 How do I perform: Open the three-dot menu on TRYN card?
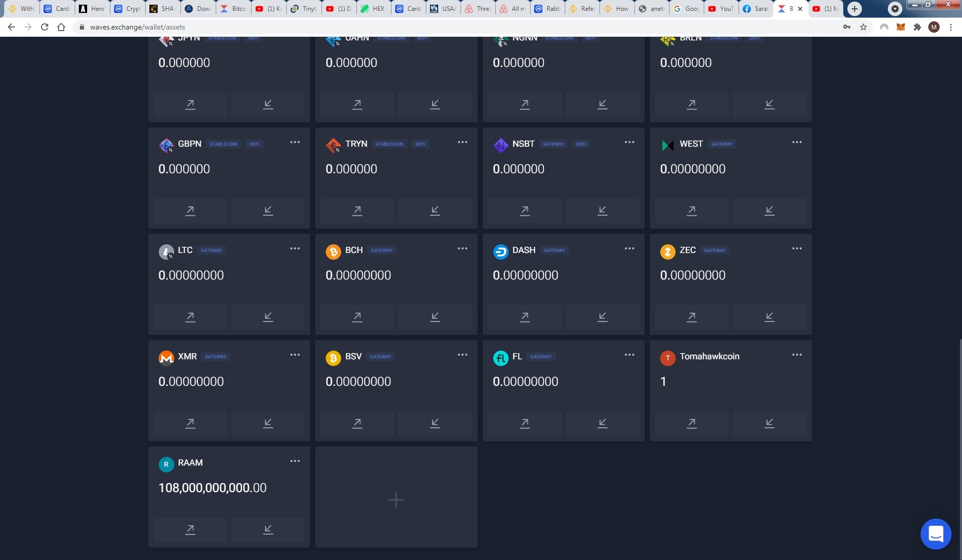[463, 142]
